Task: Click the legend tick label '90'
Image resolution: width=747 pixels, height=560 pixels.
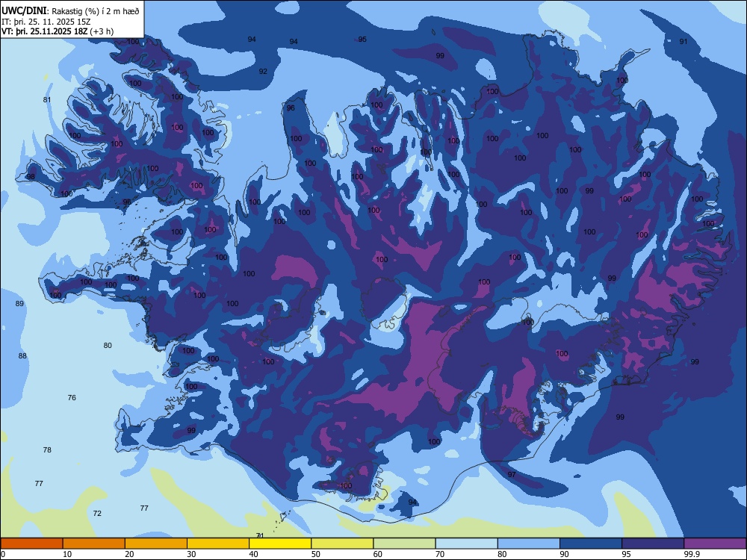Action: click(564, 554)
